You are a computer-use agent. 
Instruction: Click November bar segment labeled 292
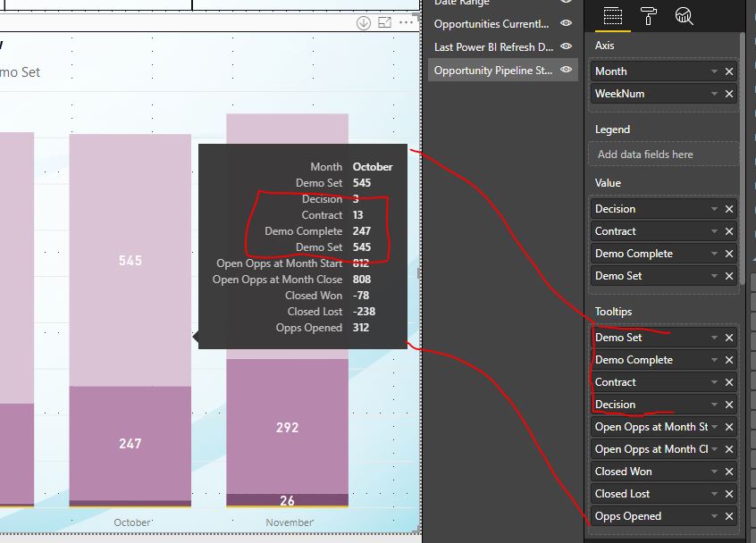(288, 427)
